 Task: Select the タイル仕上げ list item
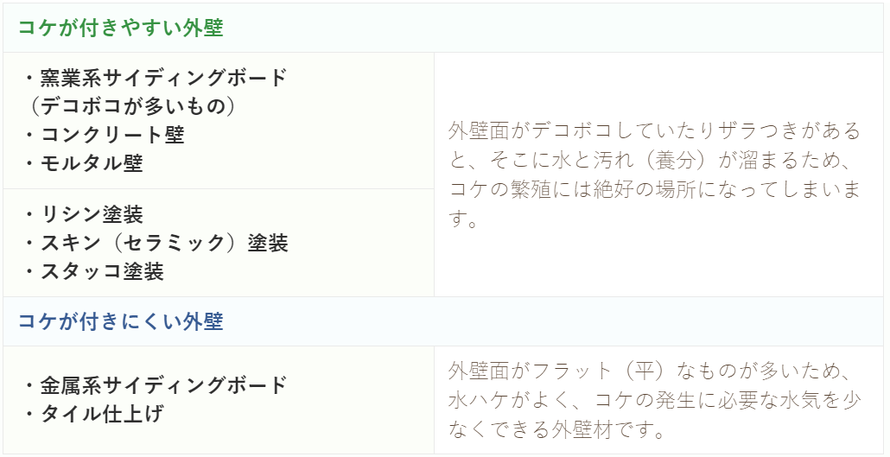tap(95, 414)
